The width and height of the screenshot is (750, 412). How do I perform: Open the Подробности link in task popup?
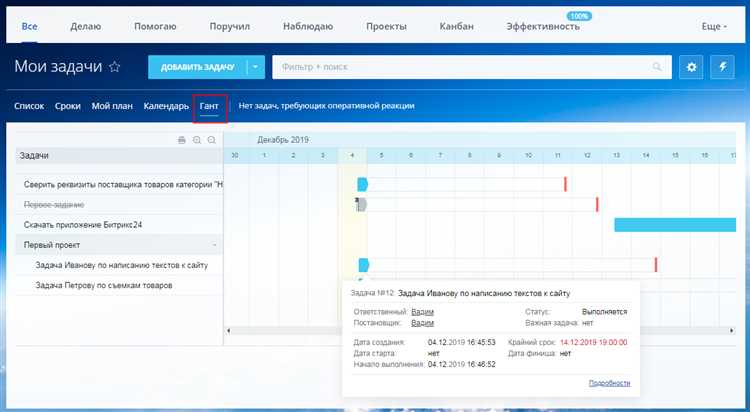(609, 382)
